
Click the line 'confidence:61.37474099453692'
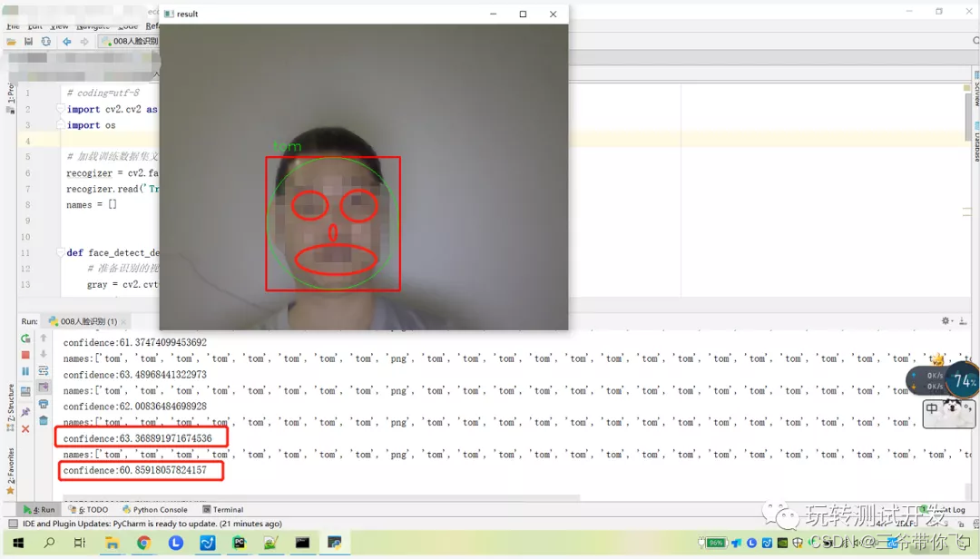point(134,343)
